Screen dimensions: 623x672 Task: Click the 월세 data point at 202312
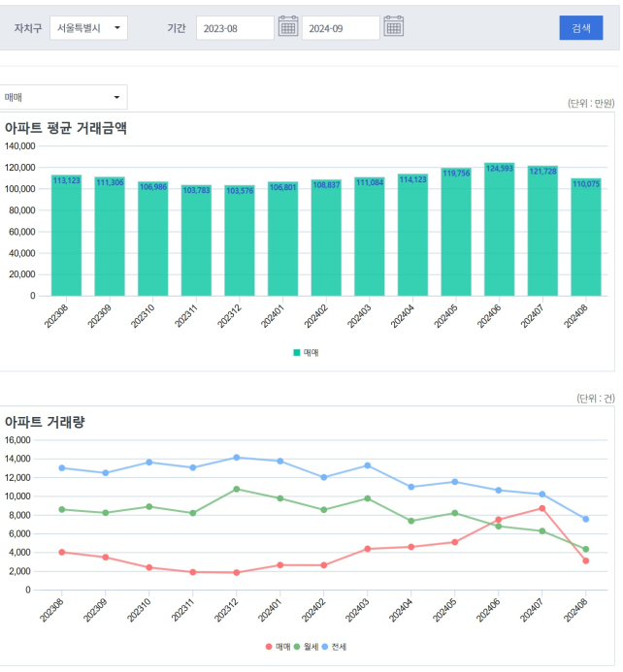[236, 489]
